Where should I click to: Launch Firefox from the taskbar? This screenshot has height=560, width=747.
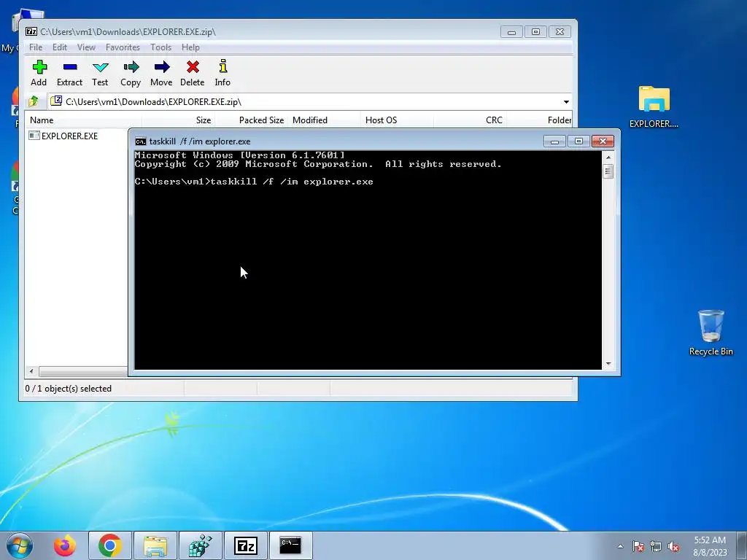[65, 545]
